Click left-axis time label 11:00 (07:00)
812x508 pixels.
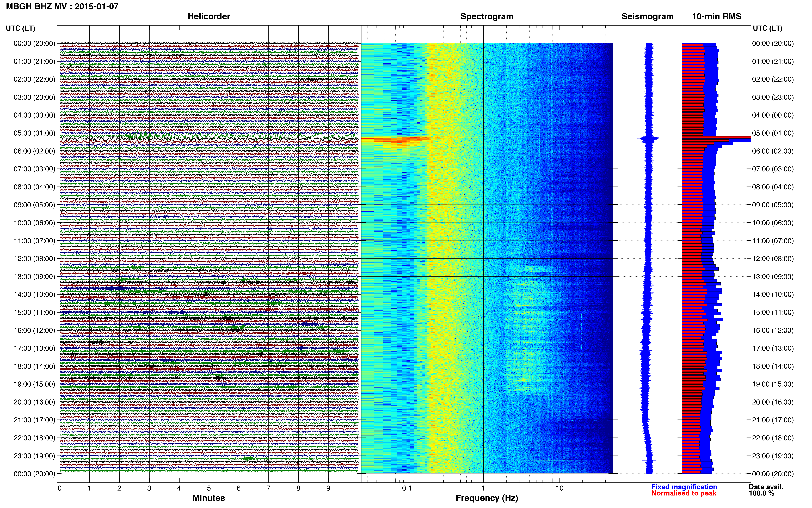click(34, 241)
